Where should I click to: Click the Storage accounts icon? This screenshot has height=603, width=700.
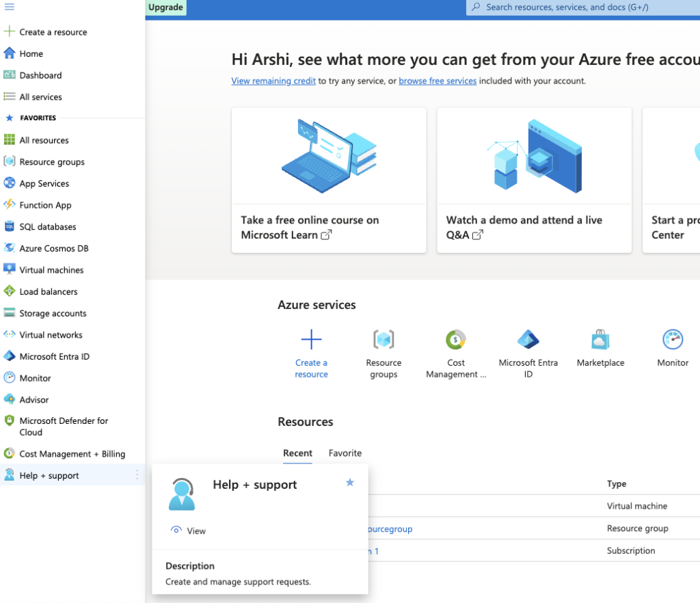[x=10, y=312]
